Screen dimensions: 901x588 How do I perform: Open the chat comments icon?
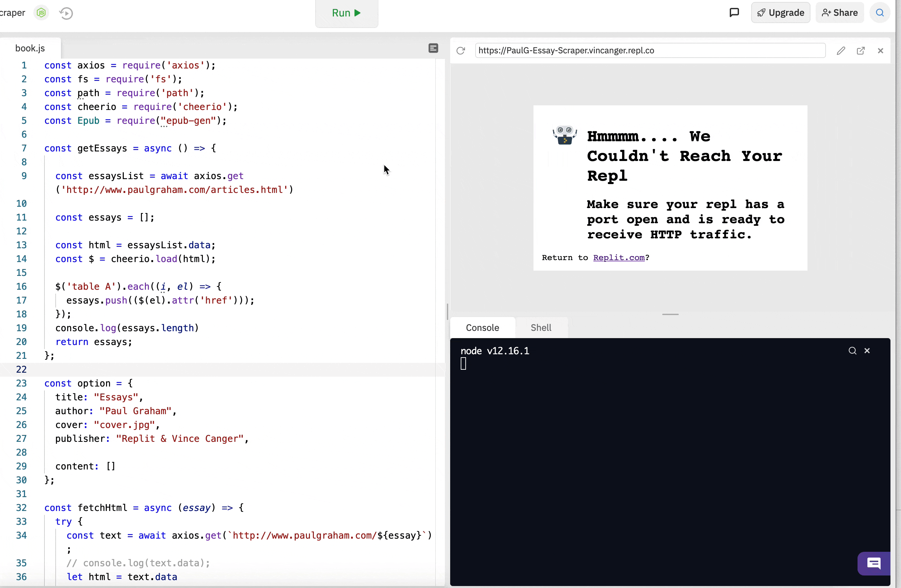[734, 13]
